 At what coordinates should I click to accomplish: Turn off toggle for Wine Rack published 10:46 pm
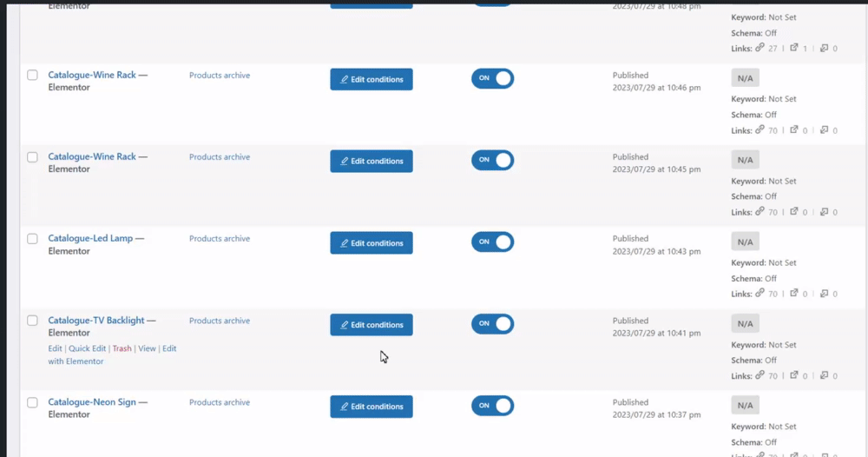point(493,78)
